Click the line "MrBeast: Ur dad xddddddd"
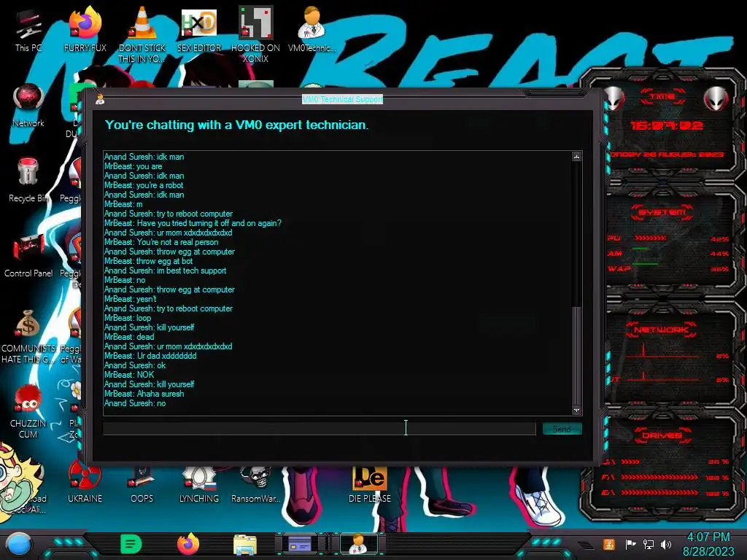The height and width of the screenshot is (560, 747). [x=150, y=356]
